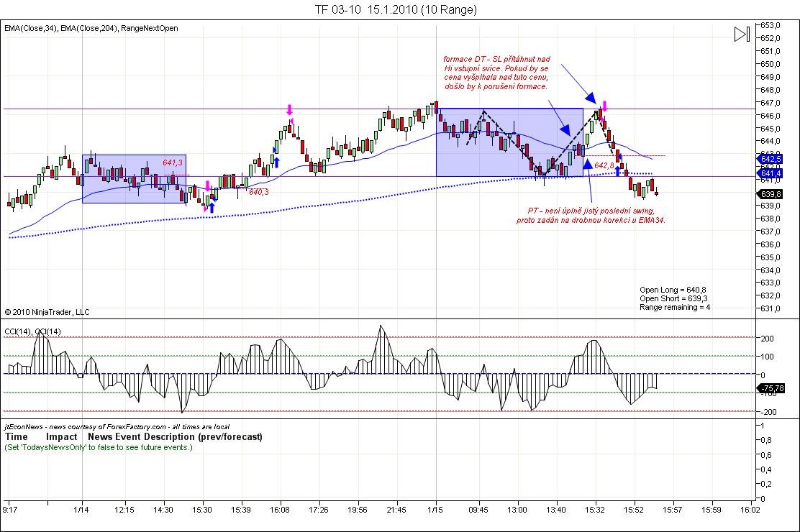The width and height of the screenshot is (800, 532).
Task: Select the -75,78 CCI value marker
Action: click(x=771, y=388)
